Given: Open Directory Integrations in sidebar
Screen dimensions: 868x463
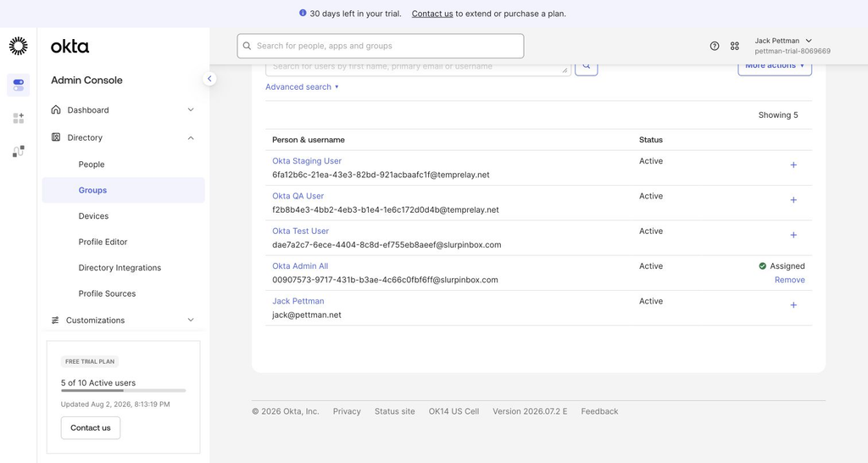Looking at the screenshot, I should [x=120, y=267].
